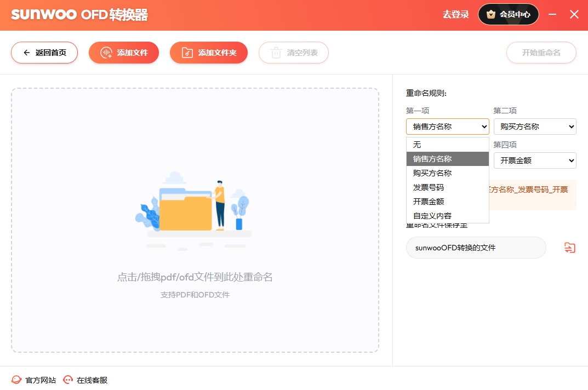Screen dimensions: 588x390
Task: Collapse the 第一项 dropdown showing 销售方名称
Action: click(447, 127)
